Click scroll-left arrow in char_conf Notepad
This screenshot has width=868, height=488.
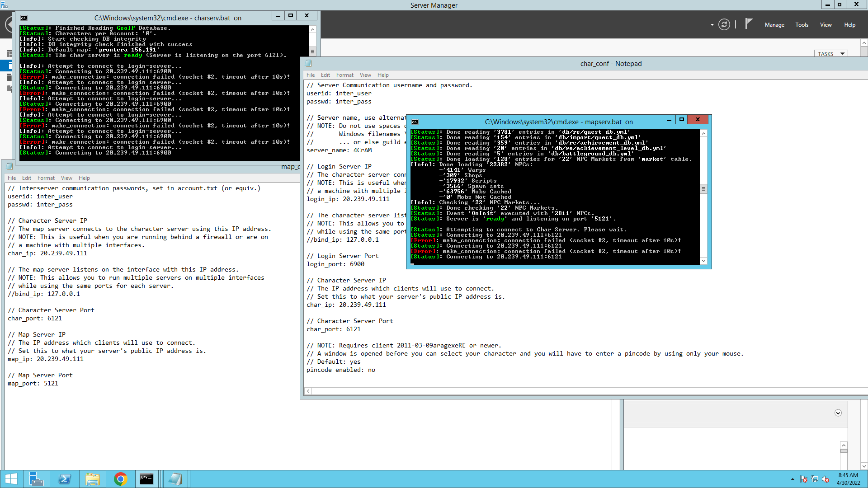click(x=308, y=391)
